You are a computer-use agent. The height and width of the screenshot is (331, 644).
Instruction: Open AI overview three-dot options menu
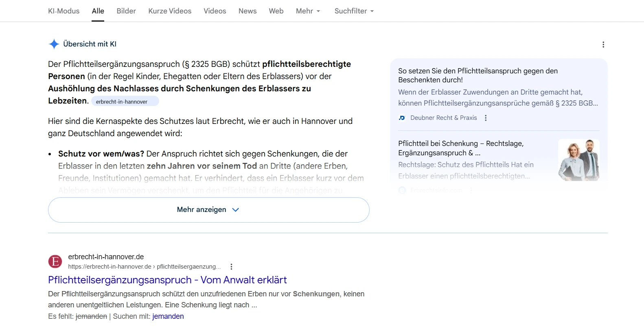[603, 44]
